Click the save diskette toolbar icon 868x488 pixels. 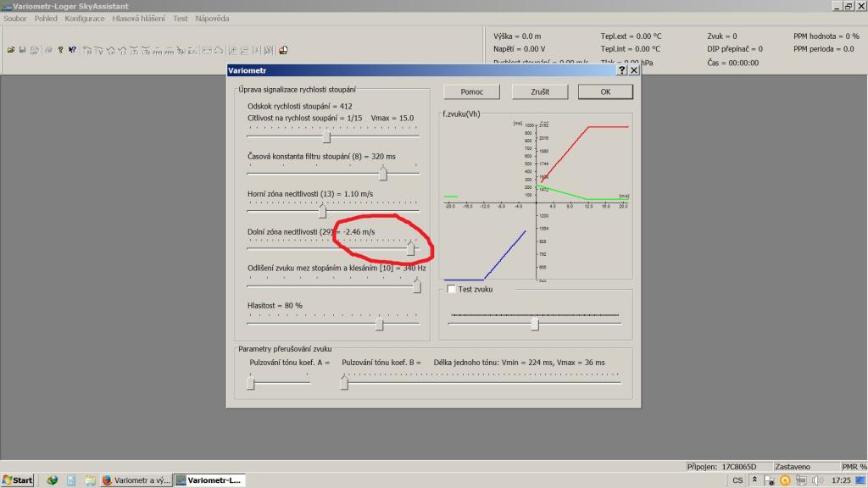[x=22, y=50]
